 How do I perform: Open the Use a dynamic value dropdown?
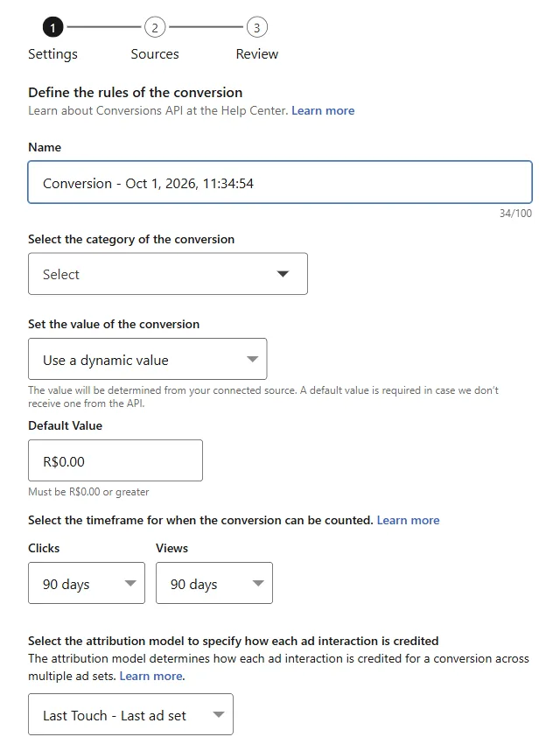tap(148, 359)
